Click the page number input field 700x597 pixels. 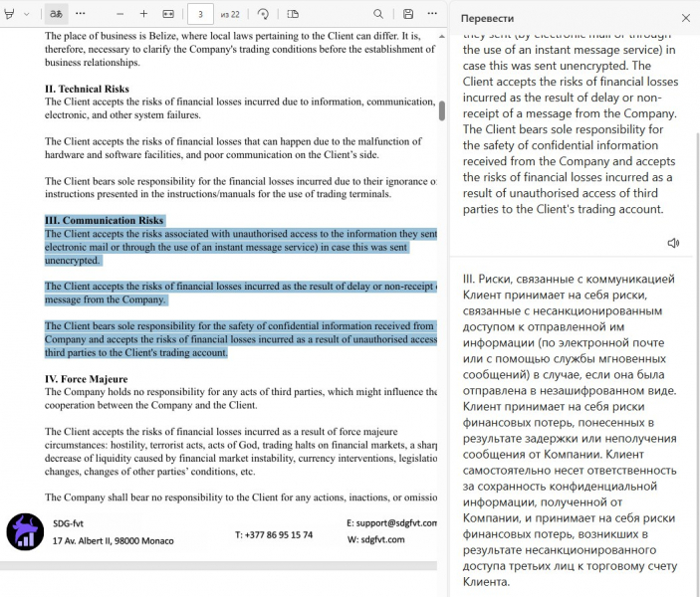click(200, 14)
